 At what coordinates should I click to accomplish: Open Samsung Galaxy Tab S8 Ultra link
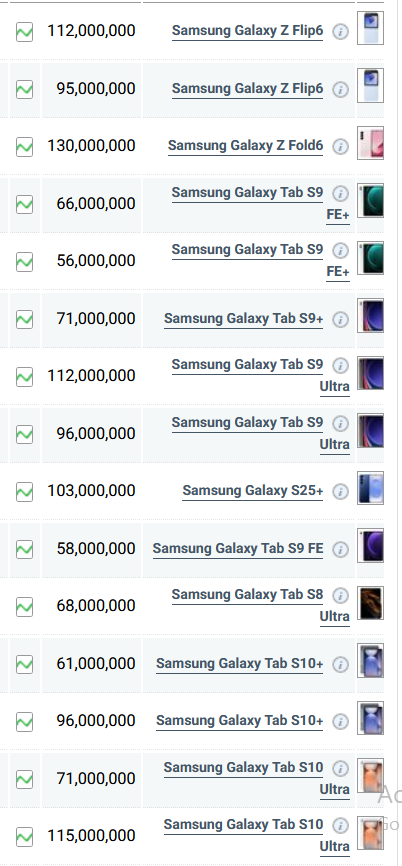(261, 605)
